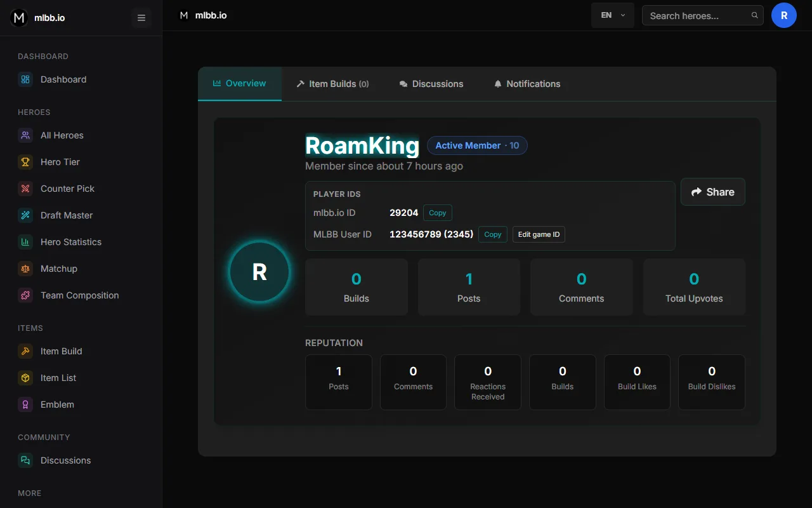Open community Discussions in sidebar

(x=81, y=460)
